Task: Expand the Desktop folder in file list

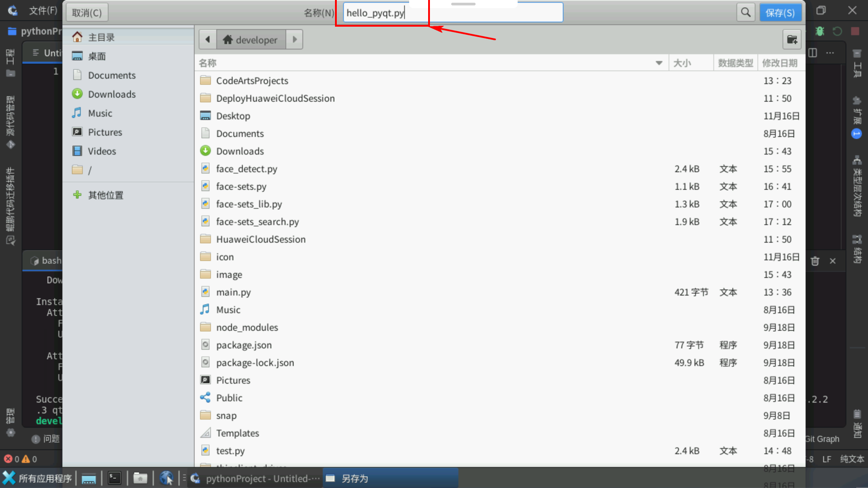Action: pyautogui.click(x=232, y=116)
